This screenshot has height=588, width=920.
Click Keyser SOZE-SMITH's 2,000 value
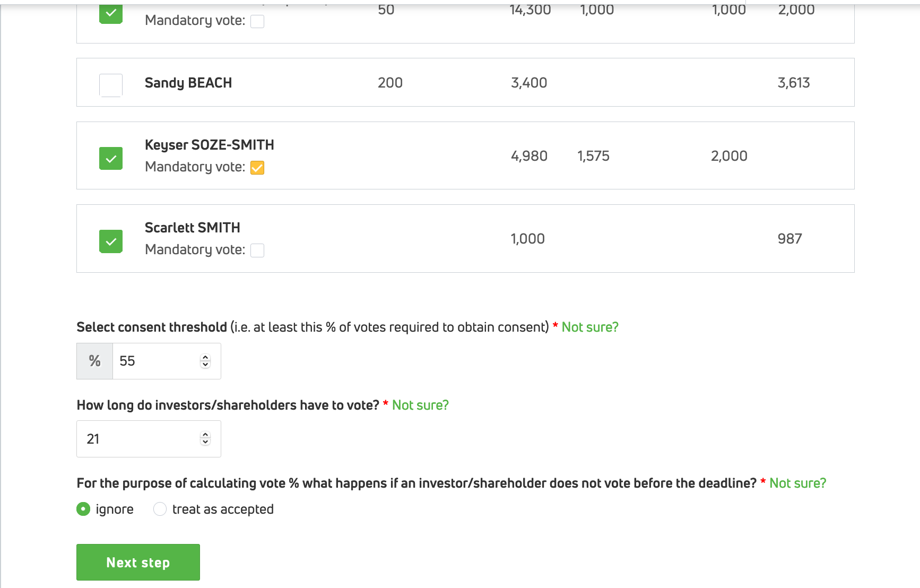729,156
